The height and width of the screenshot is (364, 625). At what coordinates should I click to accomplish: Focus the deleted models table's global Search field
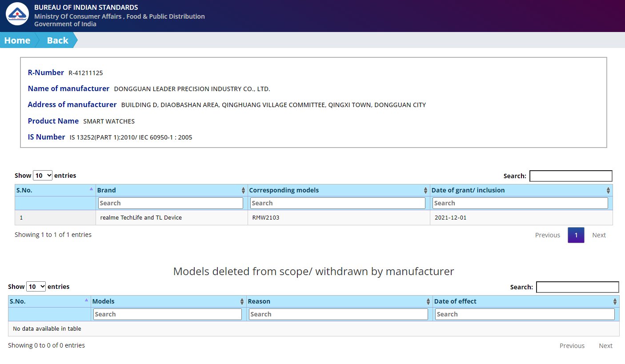tap(577, 287)
